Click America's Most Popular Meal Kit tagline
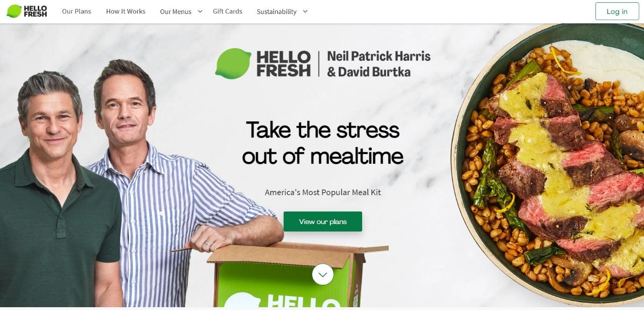The width and height of the screenshot is (644, 310). coord(323,192)
